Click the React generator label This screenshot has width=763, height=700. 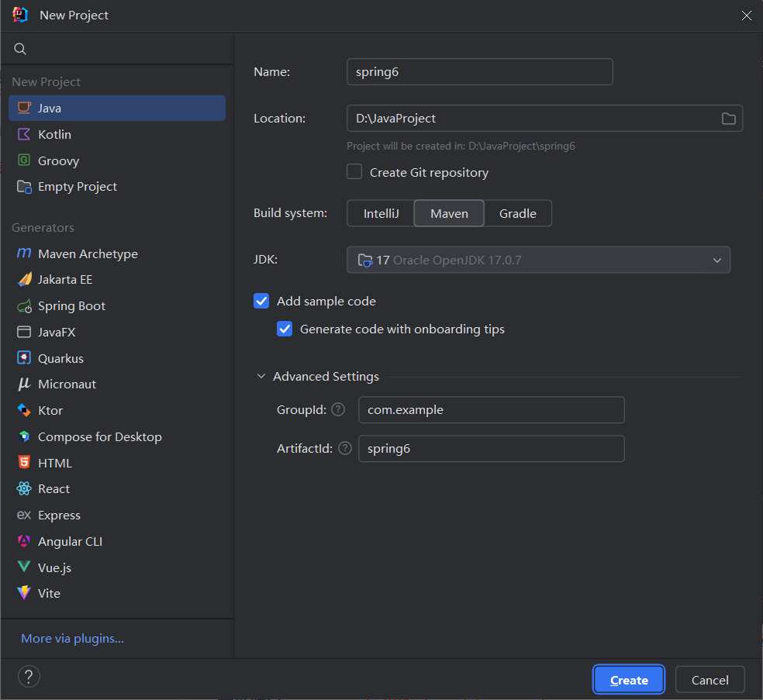click(54, 489)
